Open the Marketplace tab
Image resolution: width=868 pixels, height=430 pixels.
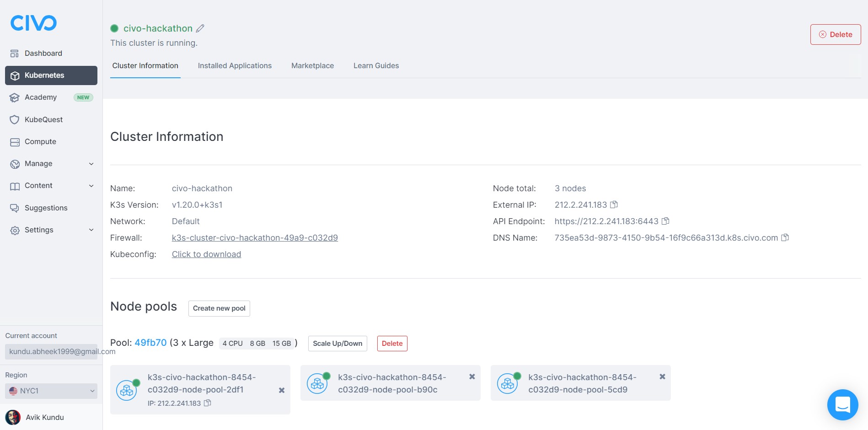313,66
